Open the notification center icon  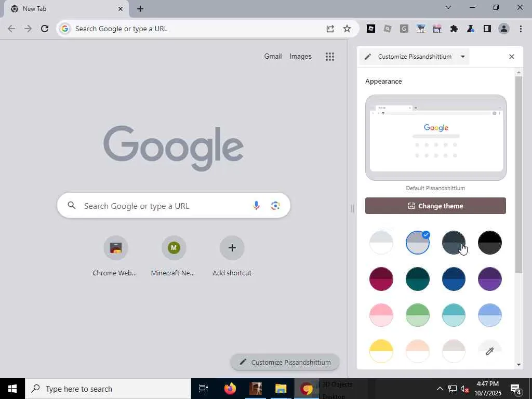click(516, 389)
